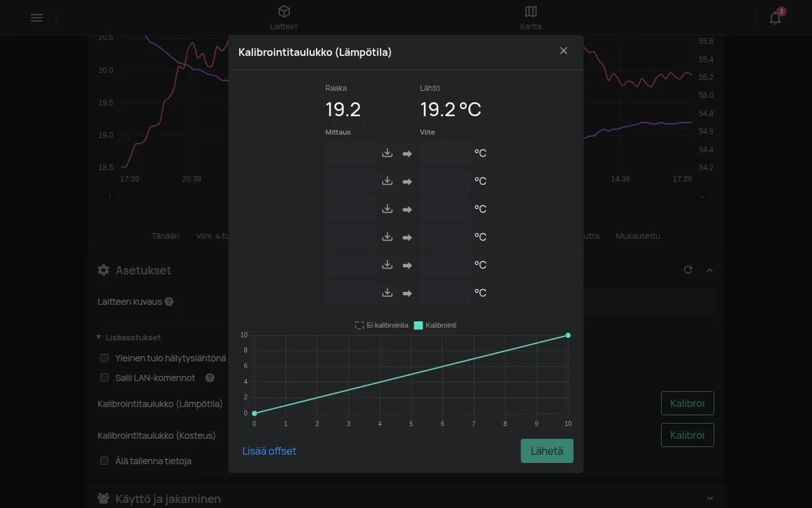Viewport: 812px width, 508px height.
Task: Switch to the Kartta tab
Action: [531, 18]
